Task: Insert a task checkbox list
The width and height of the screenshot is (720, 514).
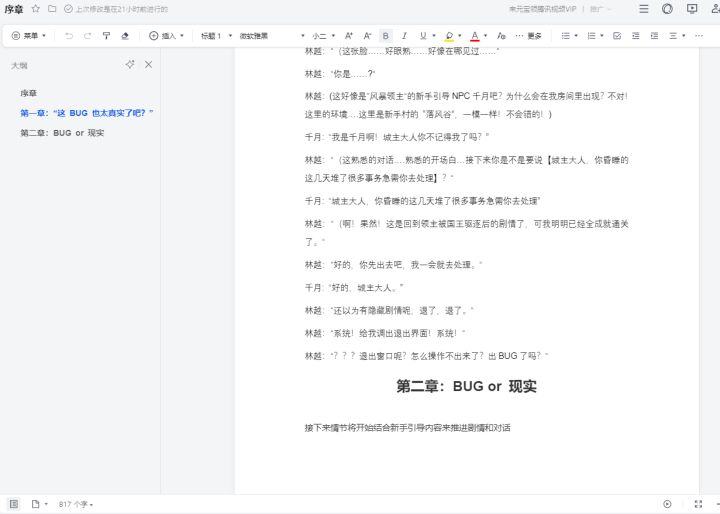Action: coord(617,36)
